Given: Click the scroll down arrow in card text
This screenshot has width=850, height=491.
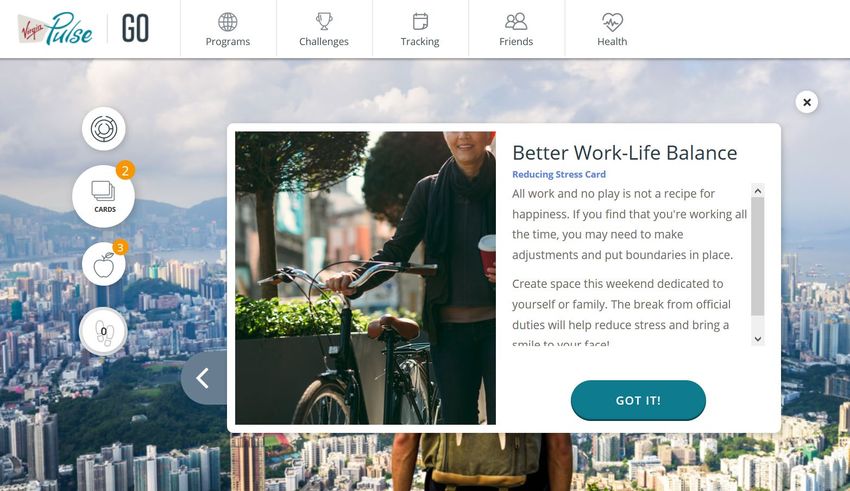Looking at the screenshot, I should click(x=758, y=339).
